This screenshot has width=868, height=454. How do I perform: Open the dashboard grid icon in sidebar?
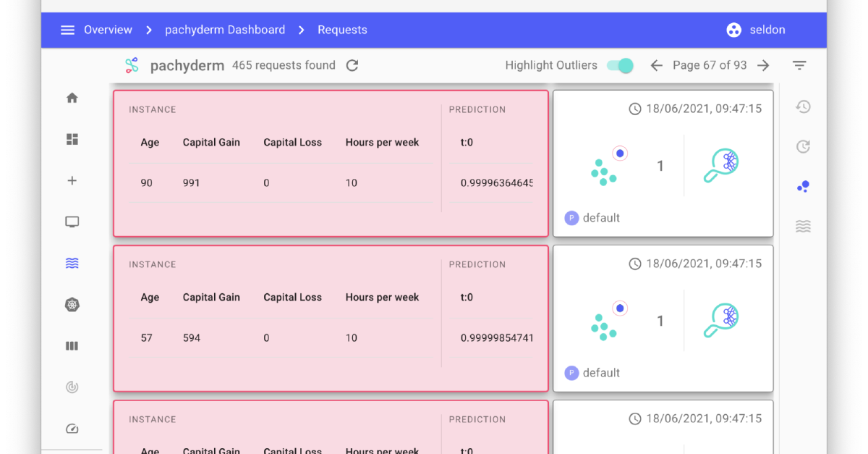click(72, 139)
